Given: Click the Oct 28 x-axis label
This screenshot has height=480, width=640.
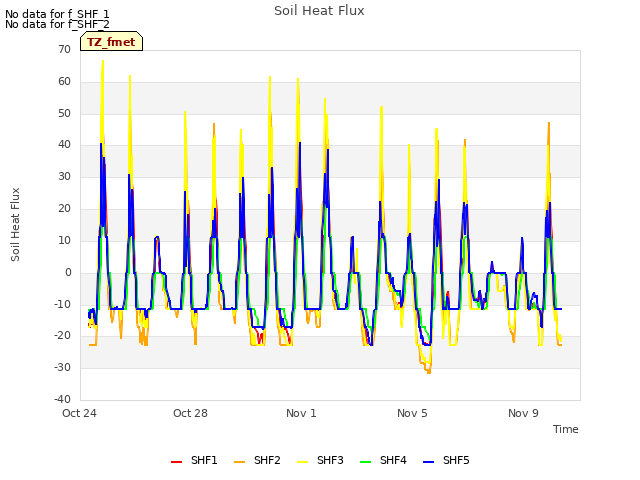Looking at the screenshot, I should click(190, 413).
